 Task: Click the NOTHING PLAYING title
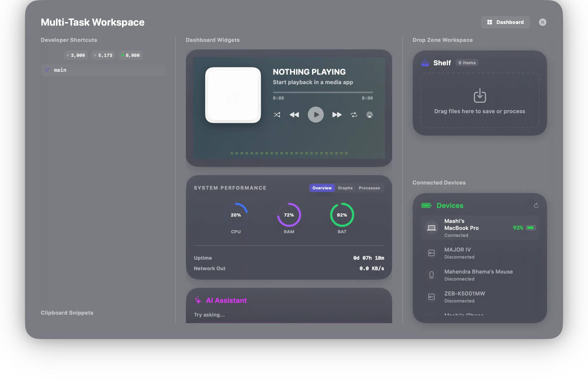(309, 72)
